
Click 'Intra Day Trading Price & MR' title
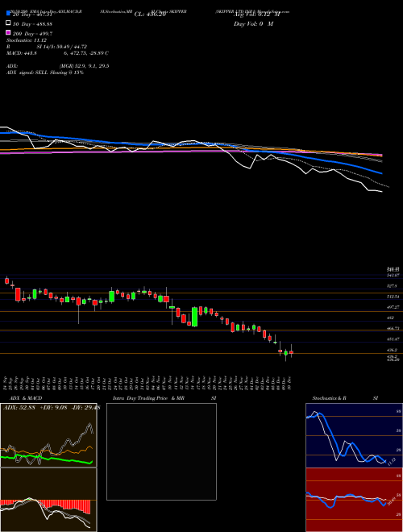pyautogui.click(x=148, y=398)
